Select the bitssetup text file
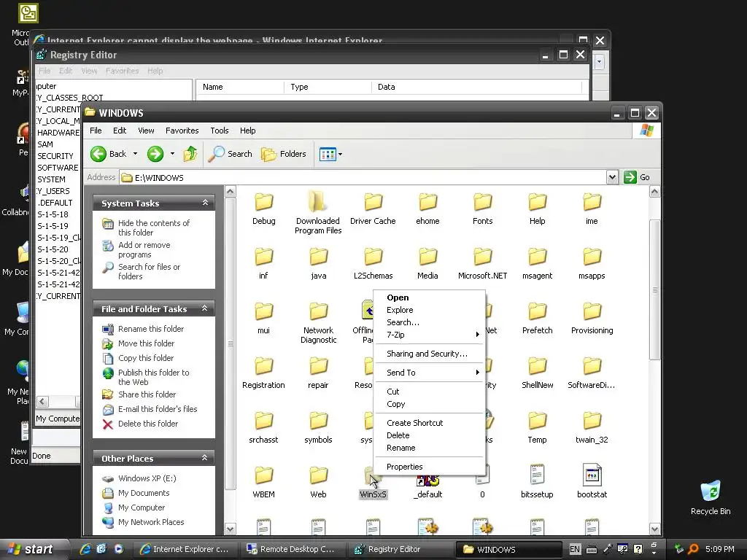 click(x=537, y=481)
